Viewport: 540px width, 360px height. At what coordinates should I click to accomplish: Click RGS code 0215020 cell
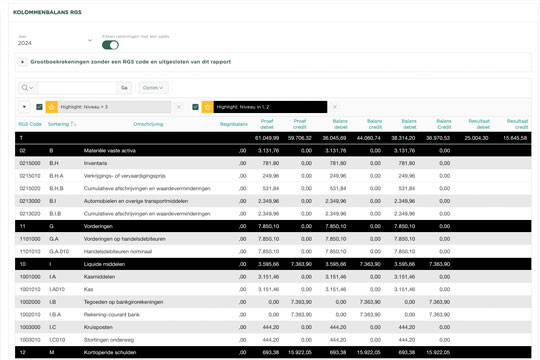[30, 188]
